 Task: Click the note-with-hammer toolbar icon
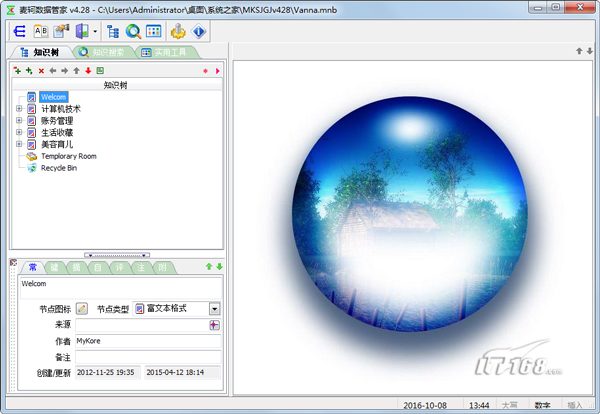click(61, 31)
